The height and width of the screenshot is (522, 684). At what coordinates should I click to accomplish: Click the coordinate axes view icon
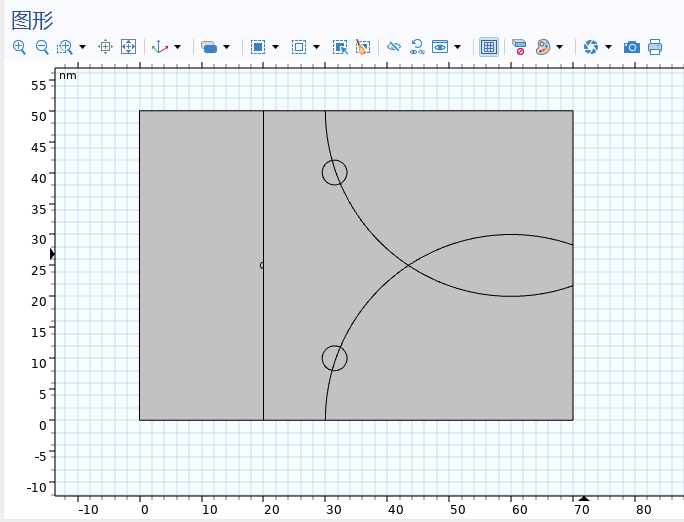tap(160, 47)
